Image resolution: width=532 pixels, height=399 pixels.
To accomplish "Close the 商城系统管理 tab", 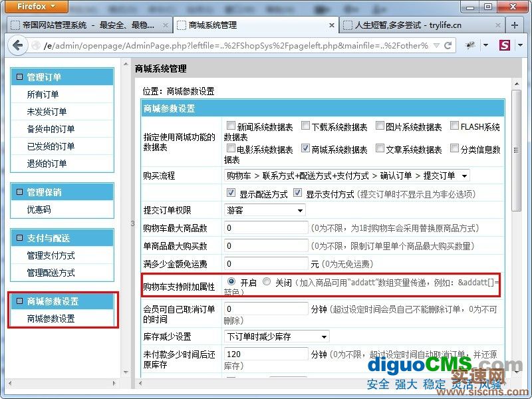I will (331, 25).
